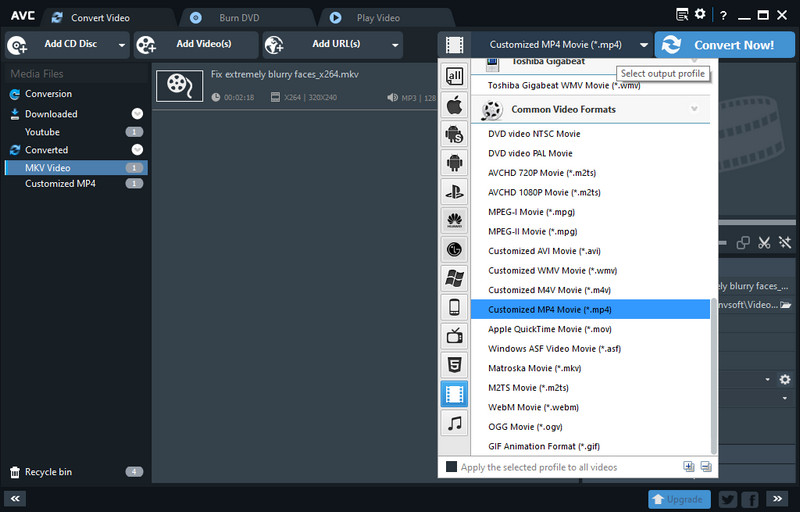800x512 pixels.
Task: Click the right double-arrow button at bottom
Action: click(x=778, y=499)
